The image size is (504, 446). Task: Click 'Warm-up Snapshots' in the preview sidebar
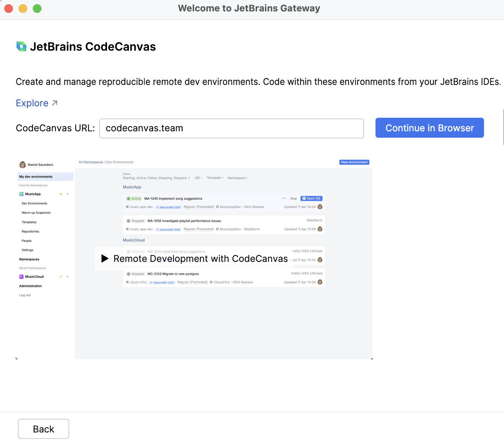[36, 213]
